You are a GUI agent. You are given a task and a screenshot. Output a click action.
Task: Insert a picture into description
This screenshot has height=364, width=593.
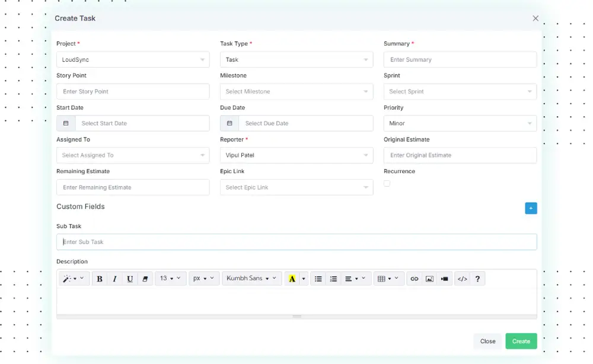[x=429, y=279]
